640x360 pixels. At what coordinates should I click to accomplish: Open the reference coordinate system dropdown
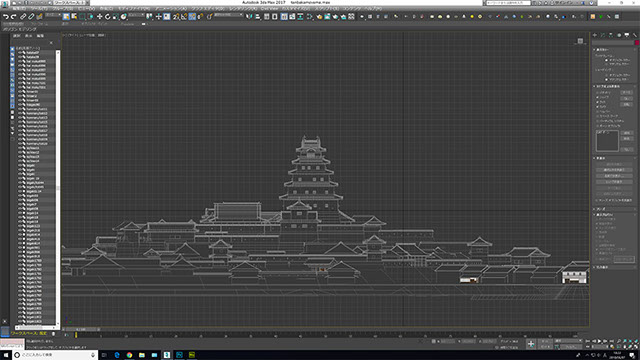click(136, 16)
